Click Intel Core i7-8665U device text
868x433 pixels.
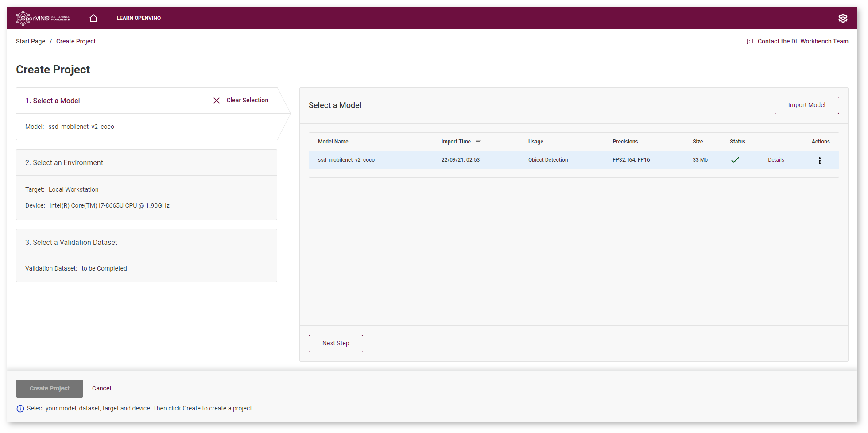coord(109,205)
